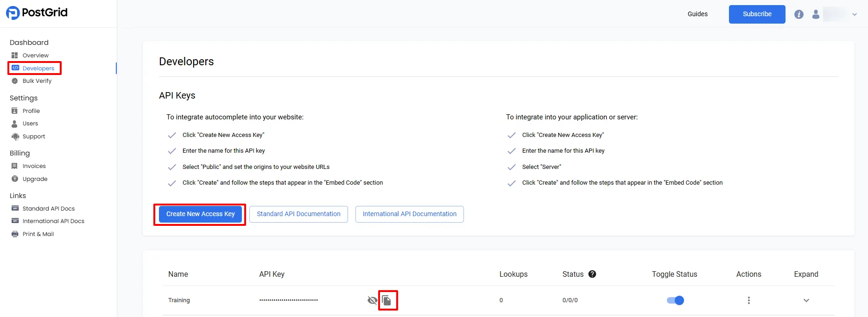Click the Expand column header
The image size is (868, 317).
click(806, 274)
